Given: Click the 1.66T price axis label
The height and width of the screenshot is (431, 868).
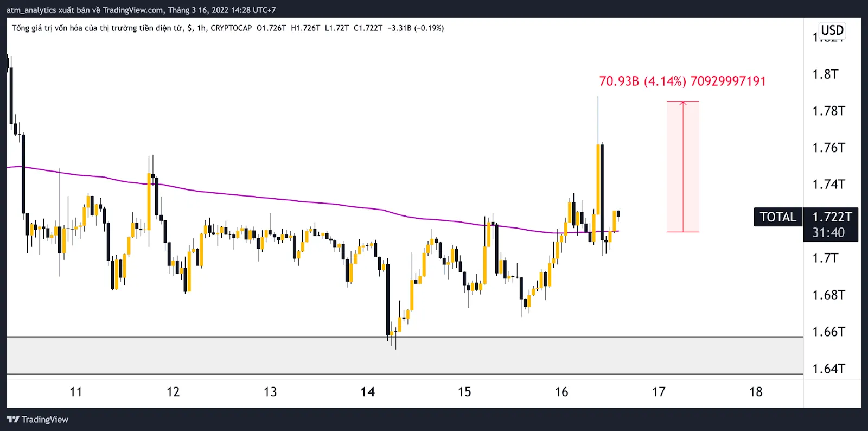Looking at the screenshot, I should pos(828,332).
